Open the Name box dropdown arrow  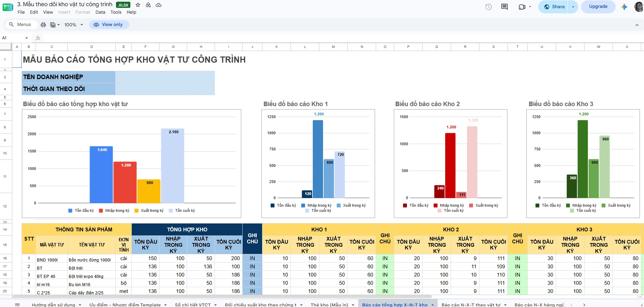[27, 38]
